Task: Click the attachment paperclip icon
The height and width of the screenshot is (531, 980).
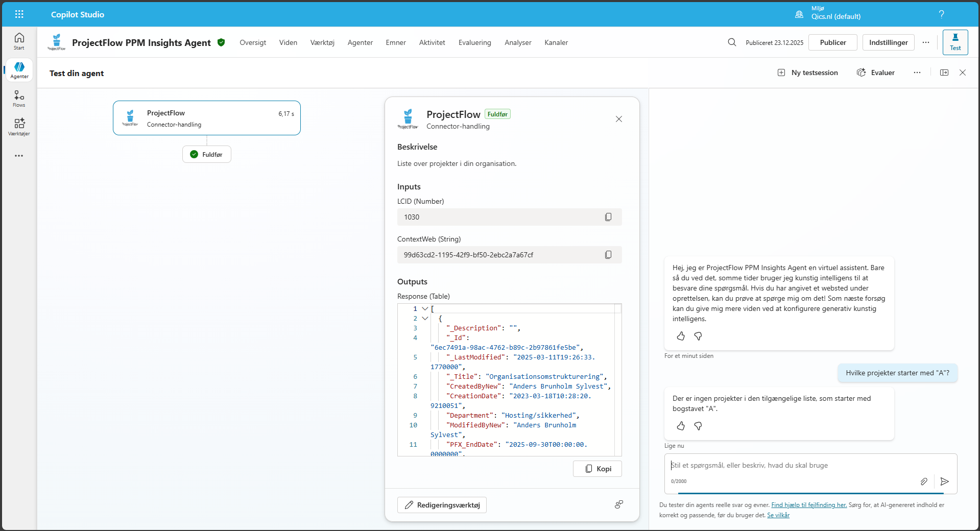Action: pos(924,481)
